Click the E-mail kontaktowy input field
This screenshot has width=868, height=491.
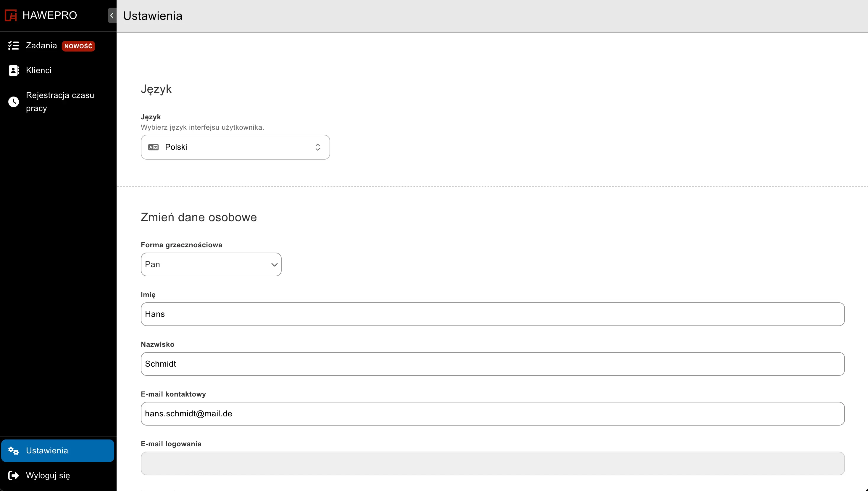[x=493, y=413]
